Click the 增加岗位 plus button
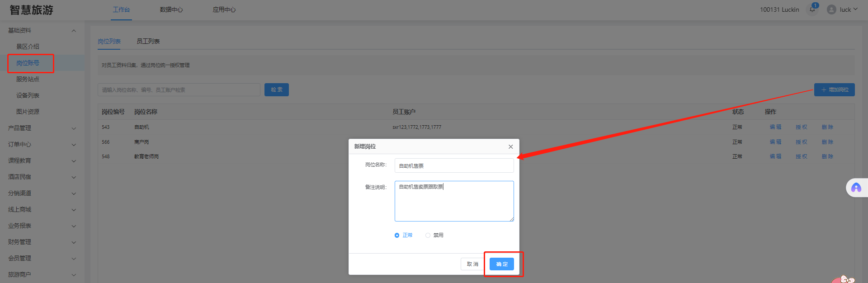The image size is (868, 283). pyautogui.click(x=834, y=90)
